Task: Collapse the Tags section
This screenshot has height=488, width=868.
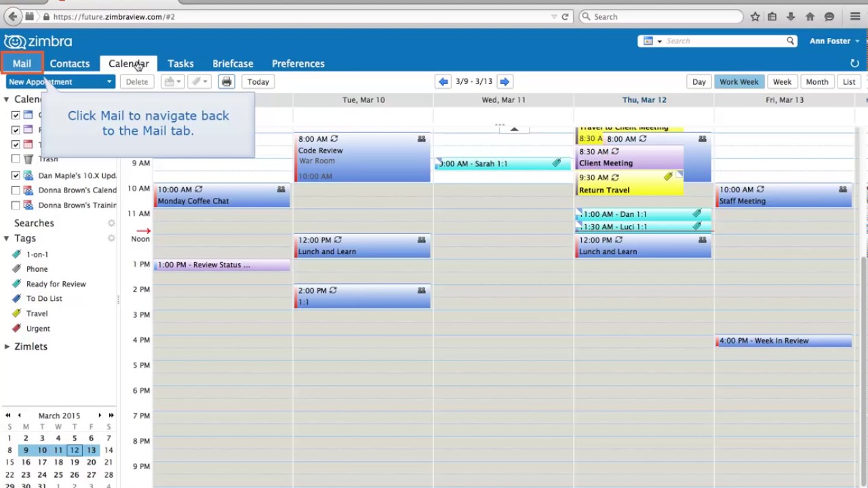Action: click(6, 239)
